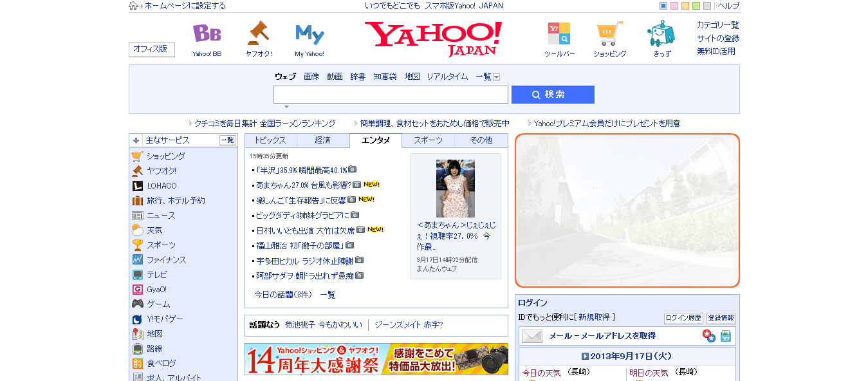Open the カテゴリ一覧 link
The height and width of the screenshot is (381, 868).
click(x=718, y=25)
